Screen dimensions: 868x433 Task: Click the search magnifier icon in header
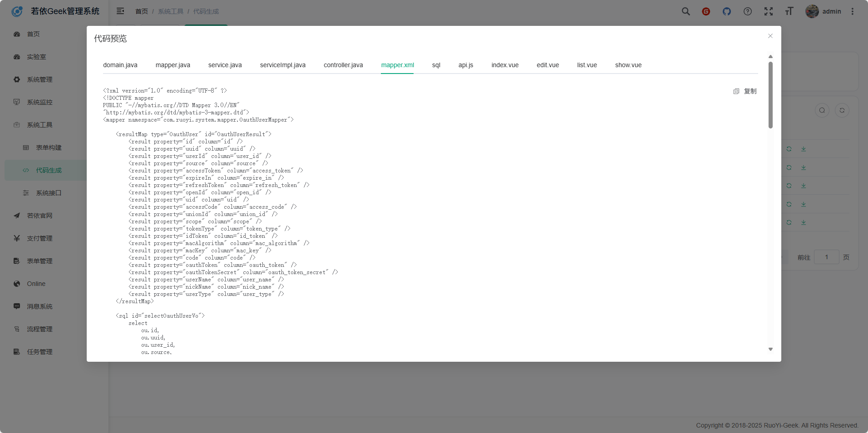(686, 11)
